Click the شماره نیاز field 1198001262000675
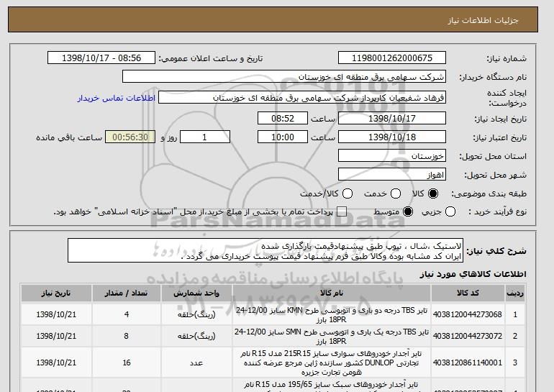 [392, 58]
